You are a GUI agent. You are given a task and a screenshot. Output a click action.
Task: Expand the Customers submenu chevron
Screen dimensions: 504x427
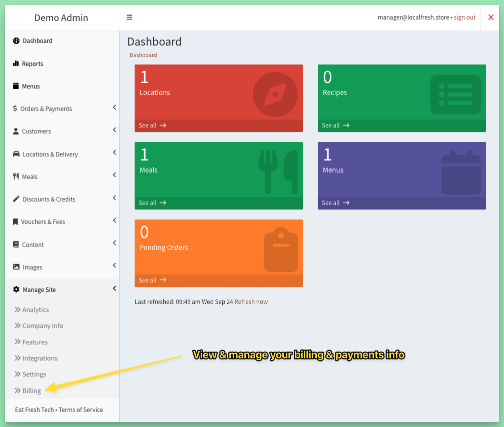tap(115, 130)
